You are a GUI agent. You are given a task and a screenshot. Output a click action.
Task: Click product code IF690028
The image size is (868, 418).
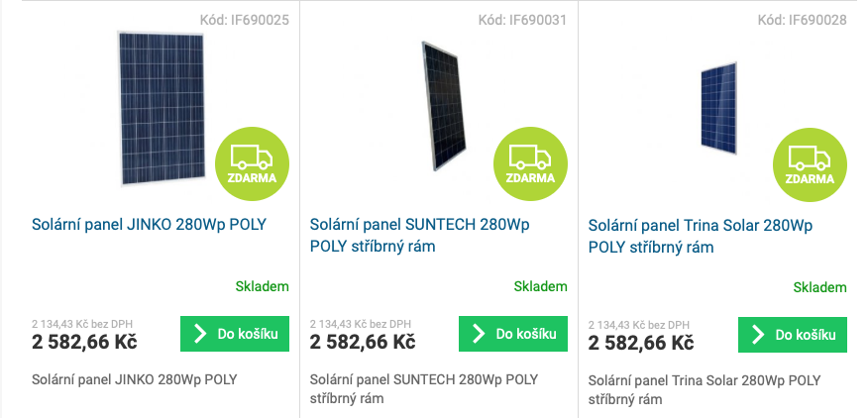[802, 20]
